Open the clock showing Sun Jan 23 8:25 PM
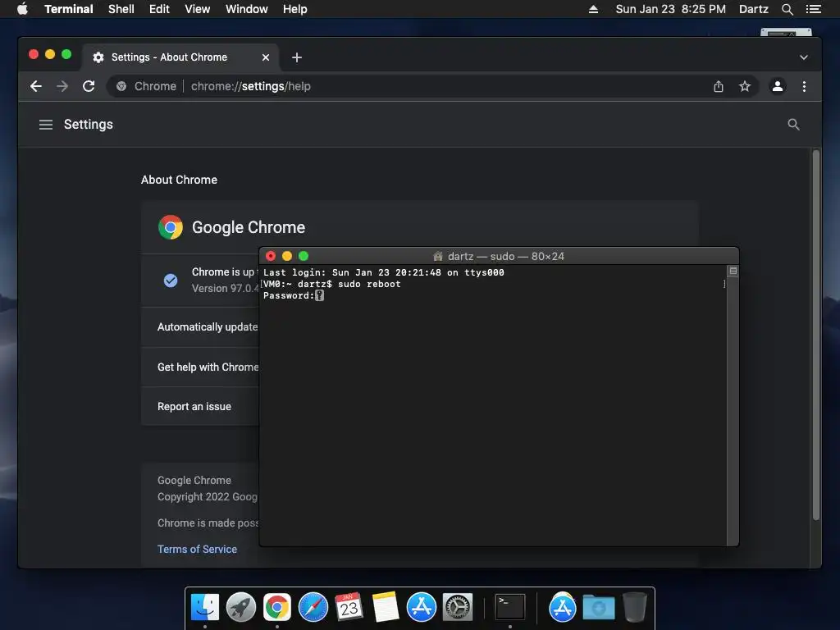The height and width of the screenshot is (630, 840). tap(671, 9)
